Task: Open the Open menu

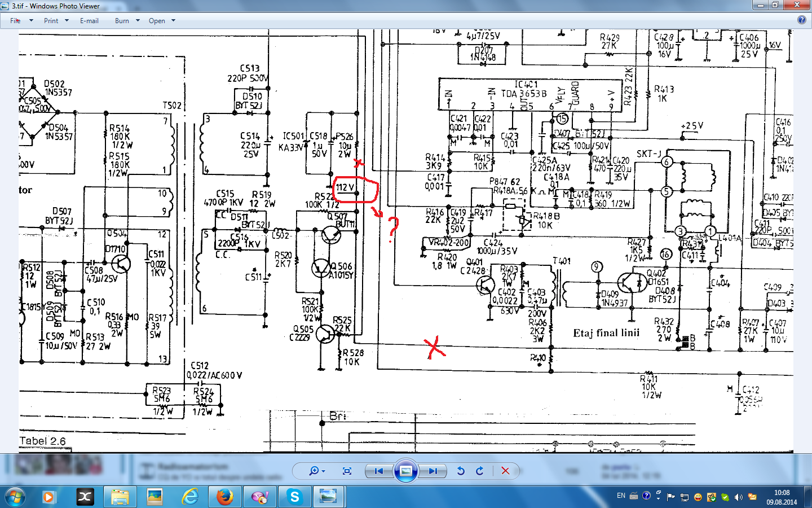Action: click(x=162, y=21)
